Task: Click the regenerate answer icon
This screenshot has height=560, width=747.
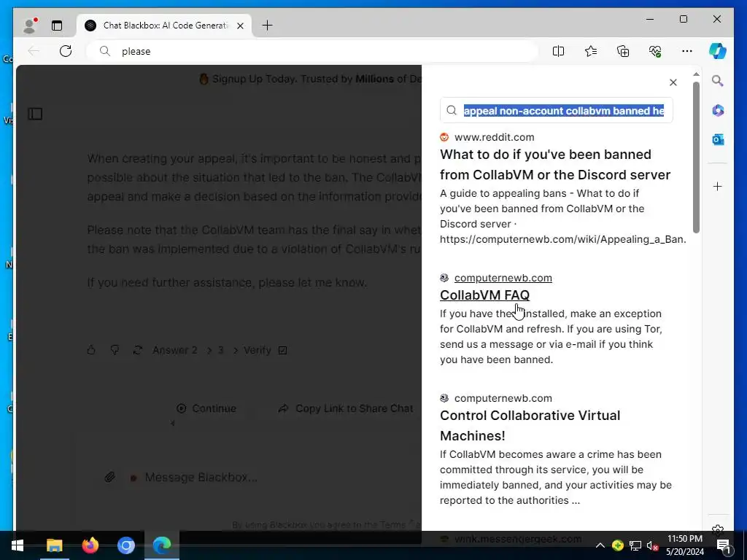Action: (x=138, y=351)
